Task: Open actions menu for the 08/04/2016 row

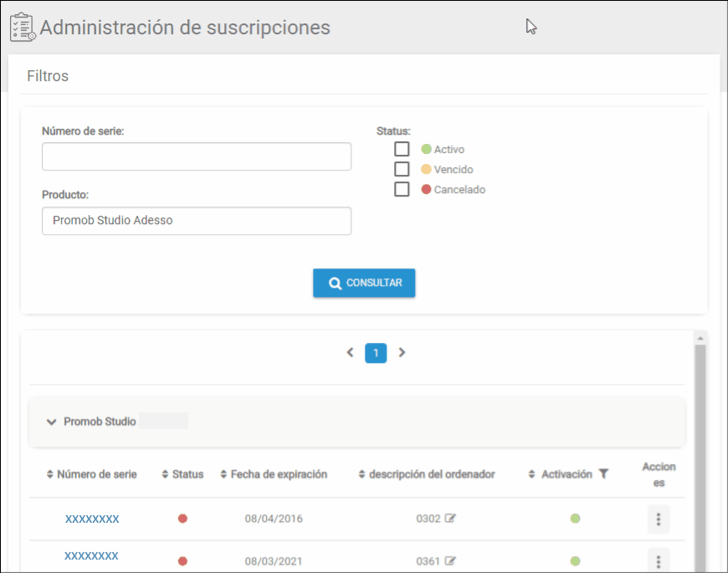Action: (659, 519)
